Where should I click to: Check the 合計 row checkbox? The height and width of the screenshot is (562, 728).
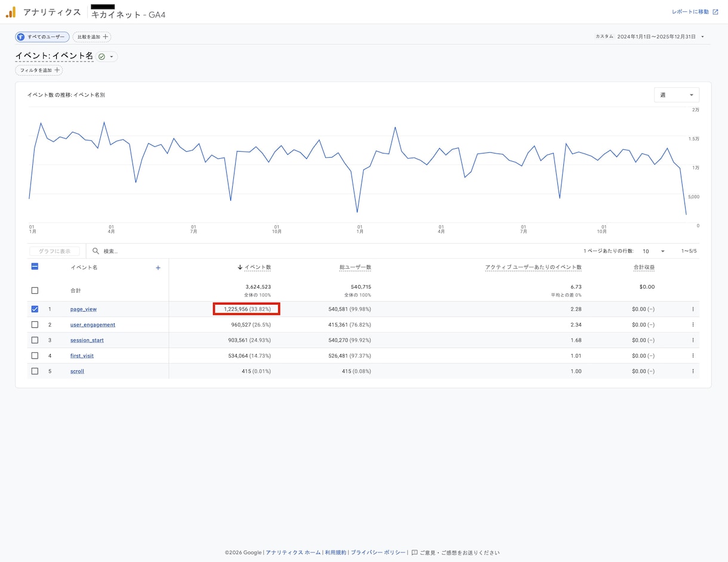[35, 290]
